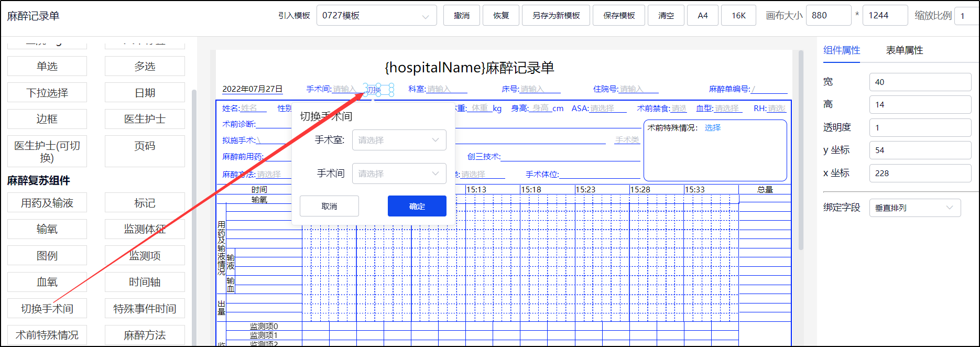Pick the 日期 component

[x=145, y=93]
